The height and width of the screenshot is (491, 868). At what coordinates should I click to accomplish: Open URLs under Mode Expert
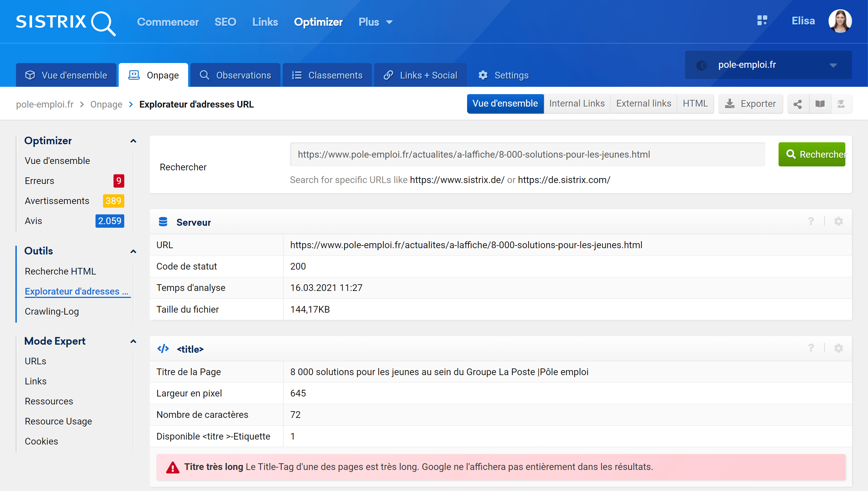tap(35, 361)
